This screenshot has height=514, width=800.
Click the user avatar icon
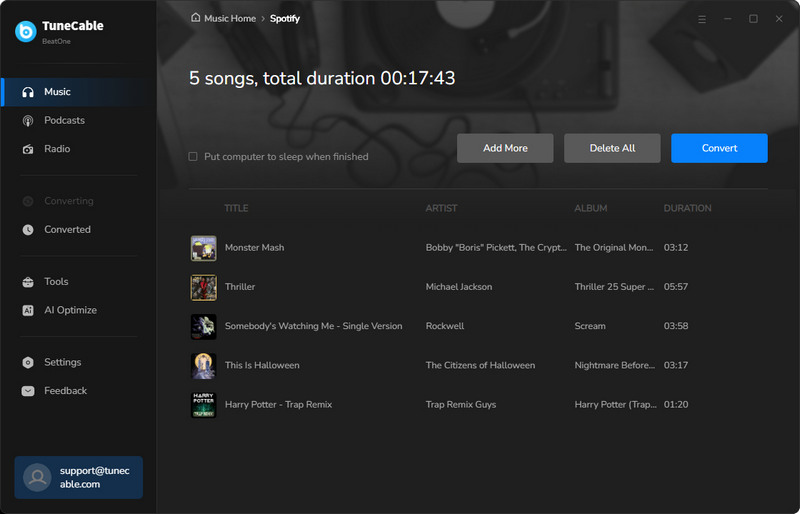[x=37, y=477]
